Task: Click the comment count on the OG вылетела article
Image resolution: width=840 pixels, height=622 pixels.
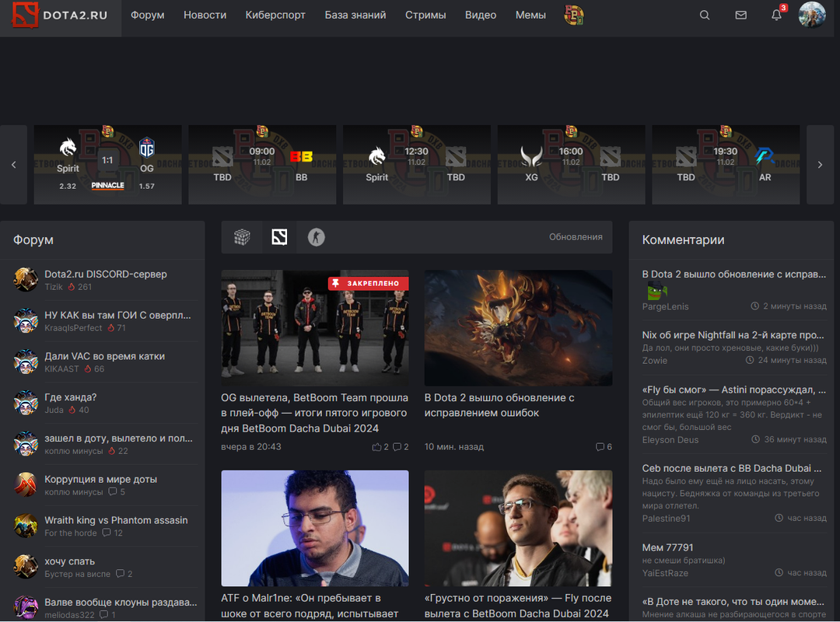Action: [401, 447]
